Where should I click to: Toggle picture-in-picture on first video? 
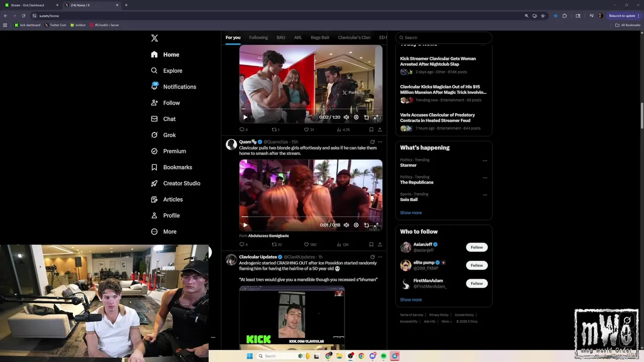[366, 117]
